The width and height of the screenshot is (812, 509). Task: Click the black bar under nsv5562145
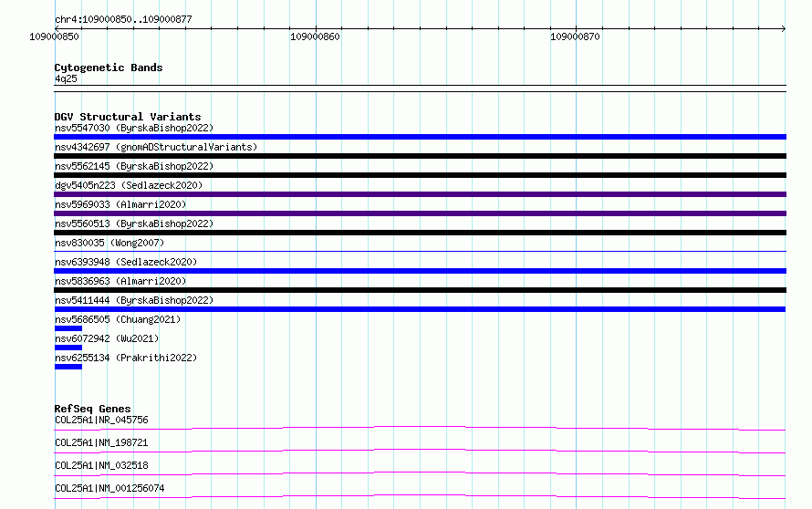pyautogui.click(x=420, y=175)
